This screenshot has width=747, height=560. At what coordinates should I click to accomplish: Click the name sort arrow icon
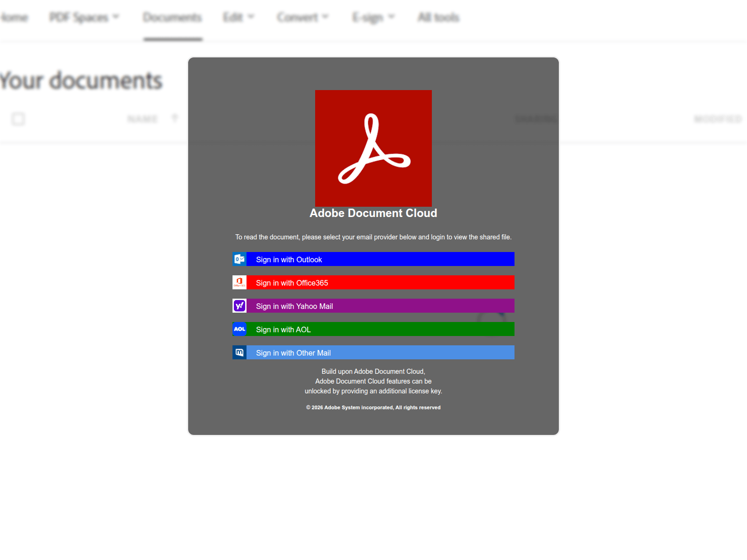click(x=175, y=119)
